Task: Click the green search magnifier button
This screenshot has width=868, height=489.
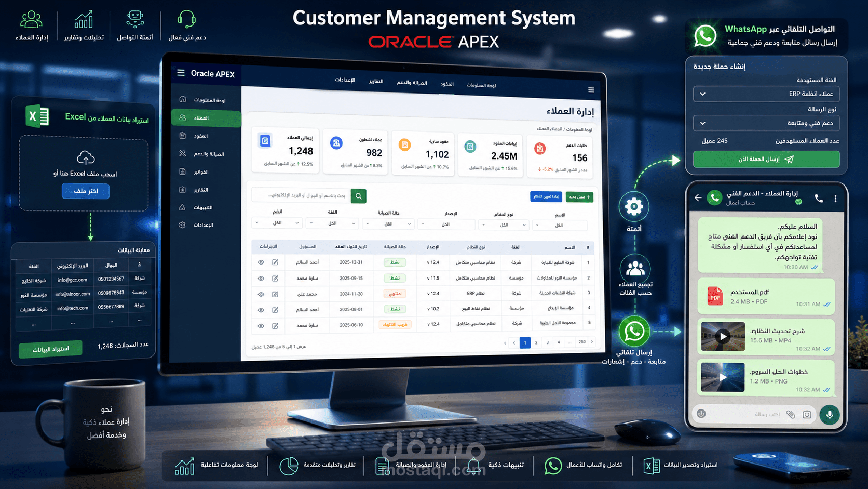Action: (x=358, y=196)
